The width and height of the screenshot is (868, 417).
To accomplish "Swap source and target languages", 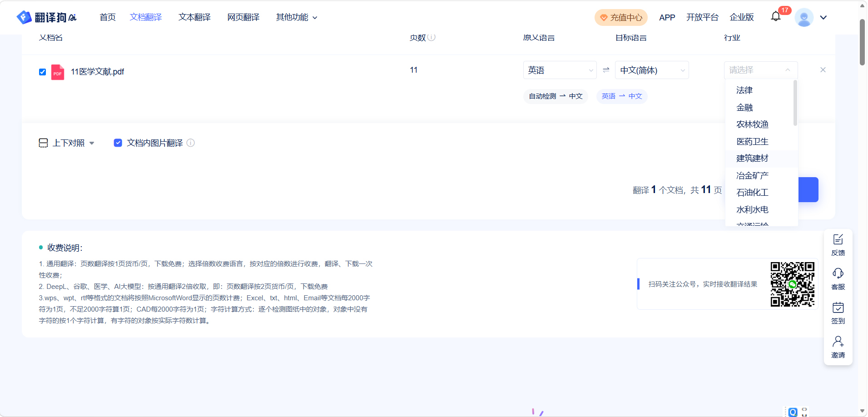I will pyautogui.click(x=606, y=70).
